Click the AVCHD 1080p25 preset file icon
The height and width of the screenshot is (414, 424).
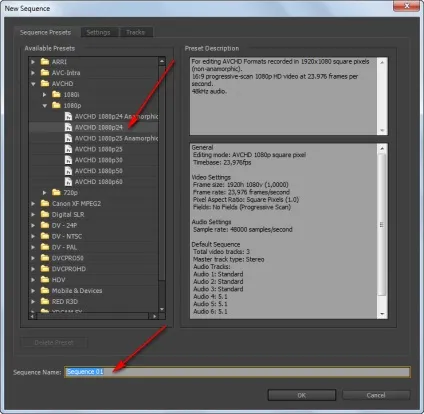(x=68, y=149)
